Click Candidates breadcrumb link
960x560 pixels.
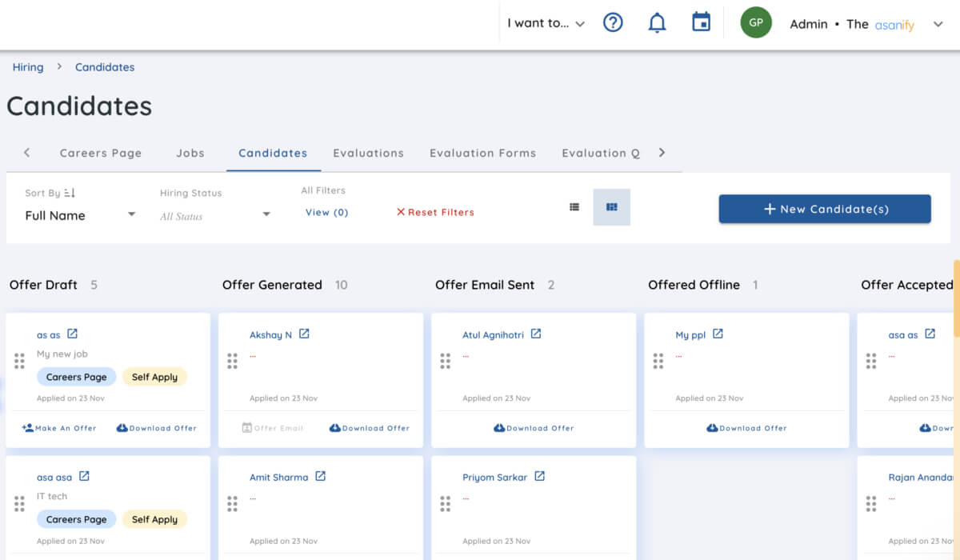[x=105, y=67]
